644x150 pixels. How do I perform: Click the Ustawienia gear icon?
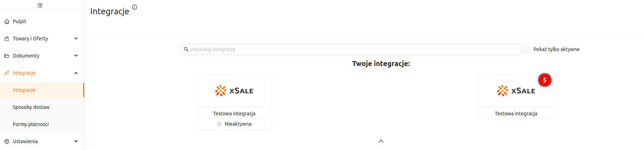tap(7, 141)
